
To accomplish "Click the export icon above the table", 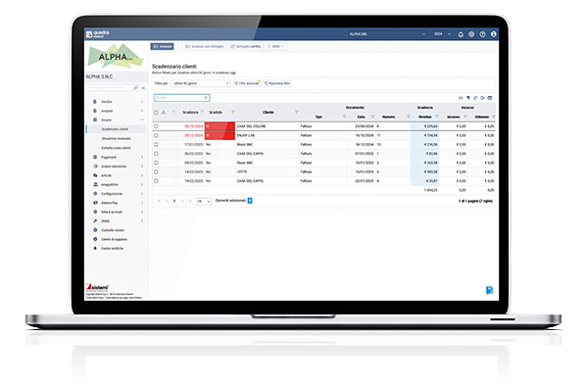I will [482, 98].
